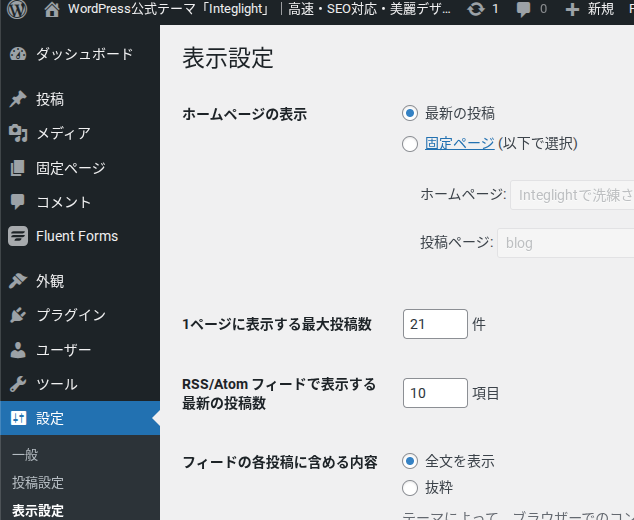The width and height of the screenshot is (634, 520).
Task: Go to 一般 settings submenu
Action: point(25,454)
